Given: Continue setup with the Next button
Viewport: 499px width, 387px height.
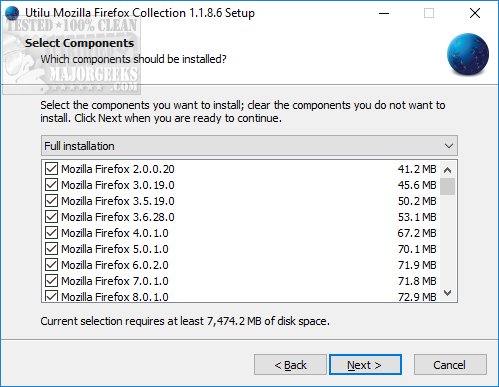Looking at the screenshot, I should pyautogui.click(x=365, y=365).
